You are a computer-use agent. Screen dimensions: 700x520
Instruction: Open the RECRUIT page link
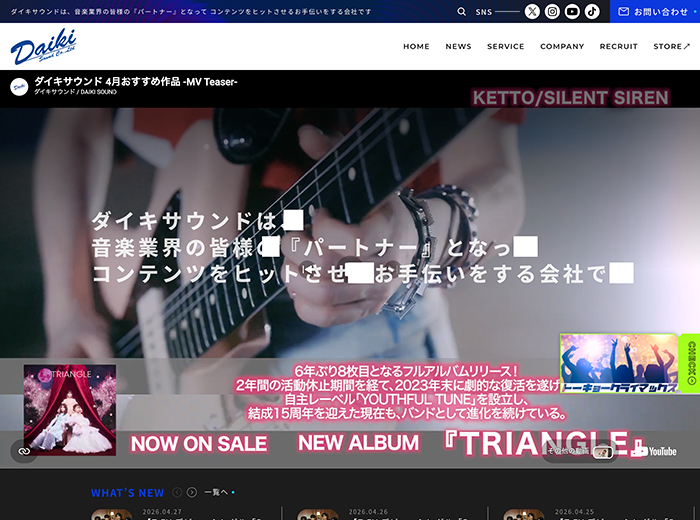618,47
